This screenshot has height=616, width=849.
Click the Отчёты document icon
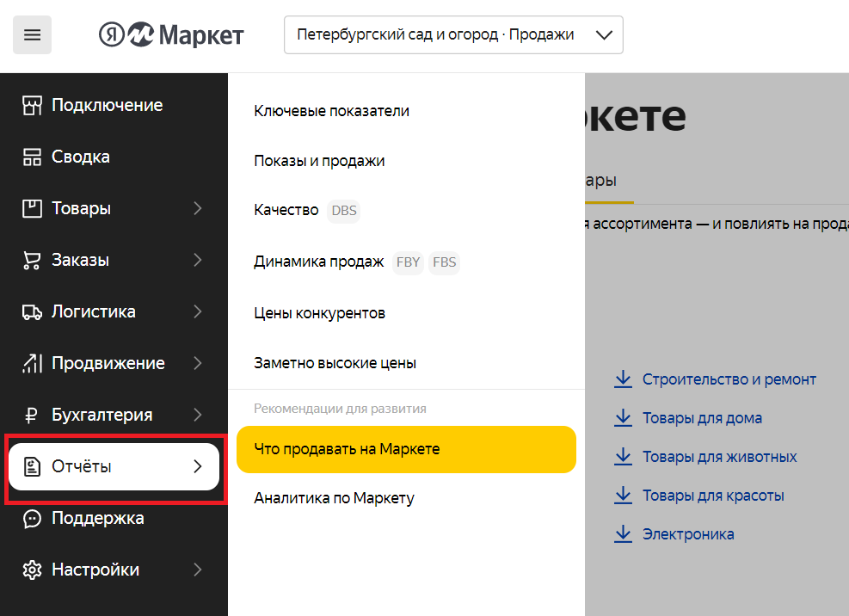(32, 467)
